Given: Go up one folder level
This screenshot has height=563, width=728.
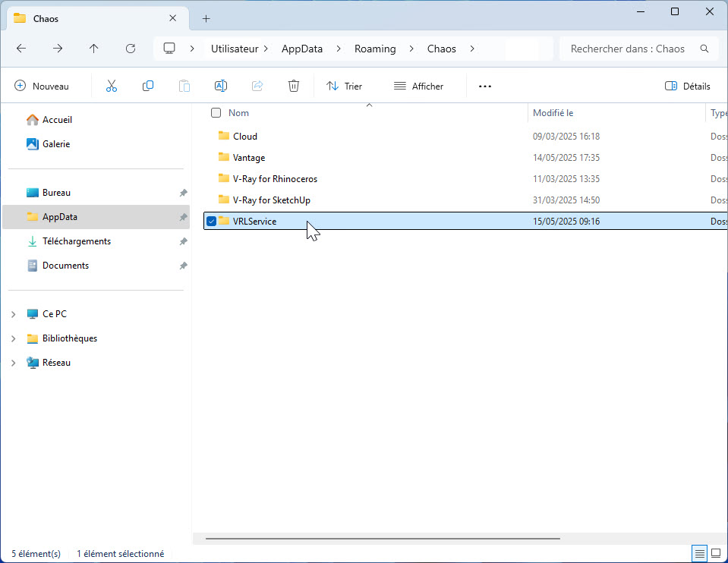Looking at the screenshot, I should pyautogui.click(x=94, y=49).
